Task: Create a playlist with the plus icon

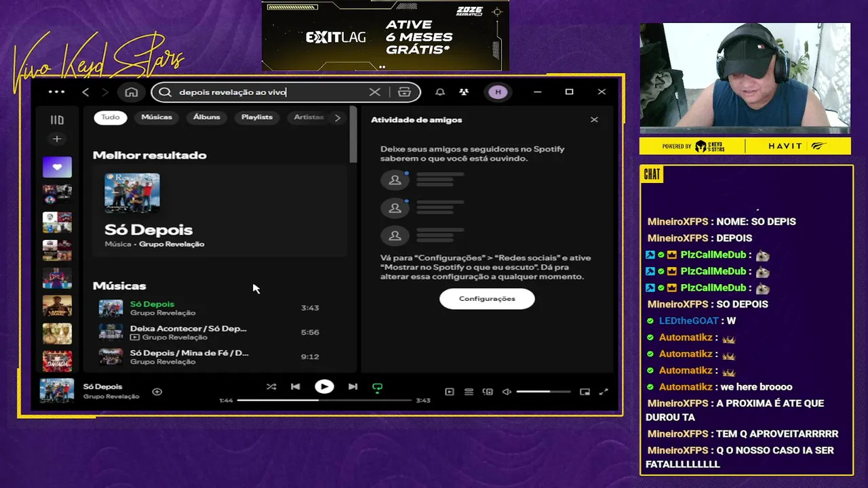Action: [x=57, y=139]
